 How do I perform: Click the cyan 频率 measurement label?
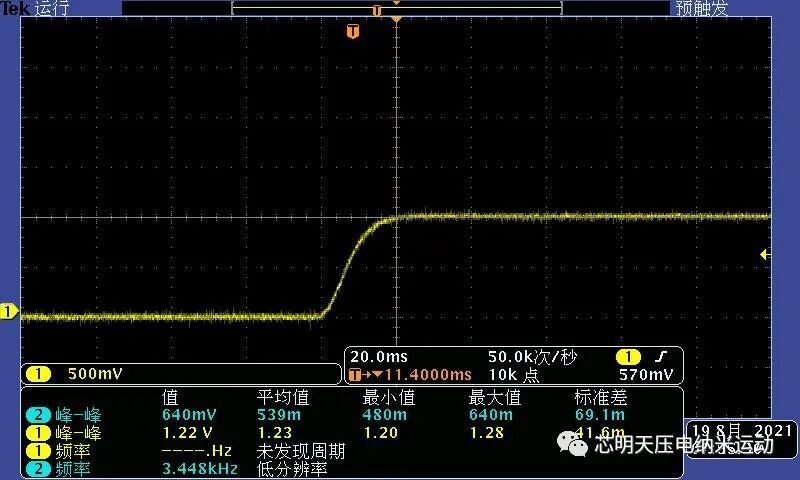tap(72, 469)
